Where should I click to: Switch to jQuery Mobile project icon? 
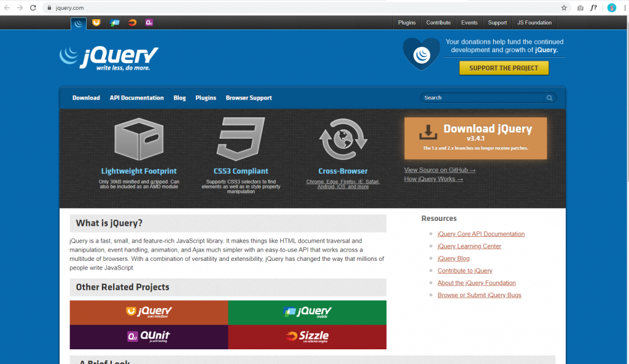115,23
